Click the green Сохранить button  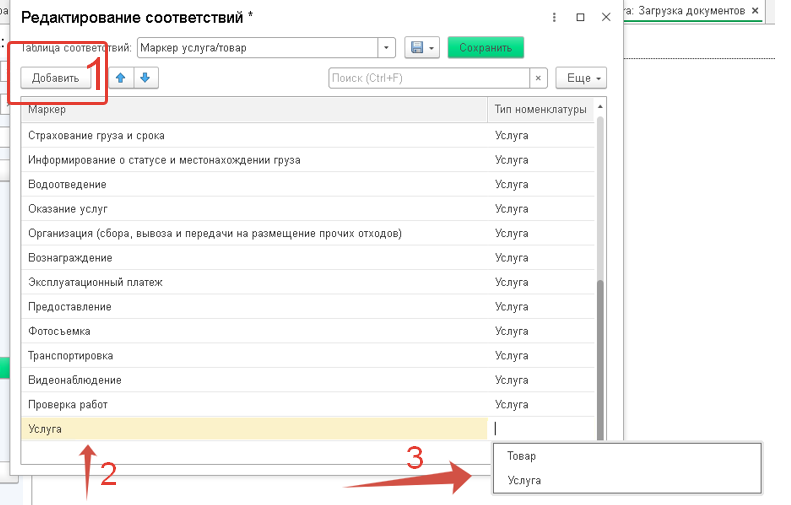point(485,48)
